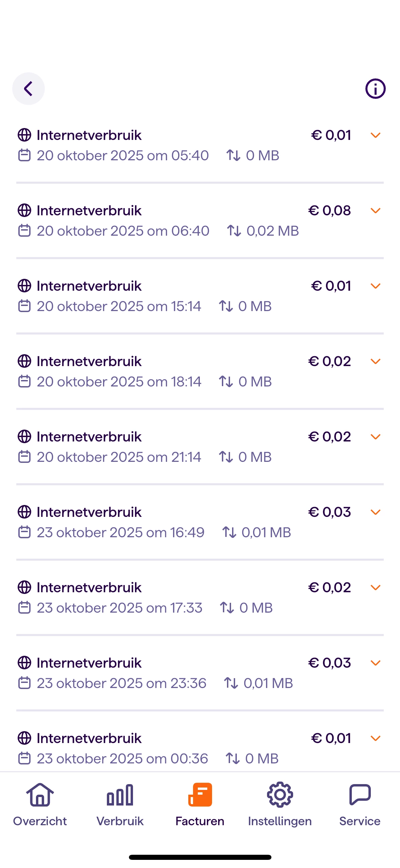This screenshot has width=400, height=868.
Task: Expand the €0,08 Internetverbruik entry
Action: tap(375, 211)
